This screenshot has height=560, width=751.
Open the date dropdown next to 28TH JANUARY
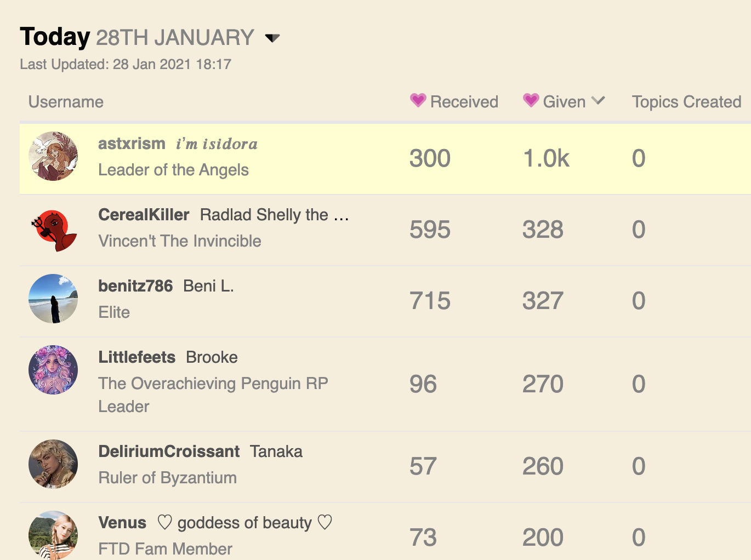tap(272, 38)
